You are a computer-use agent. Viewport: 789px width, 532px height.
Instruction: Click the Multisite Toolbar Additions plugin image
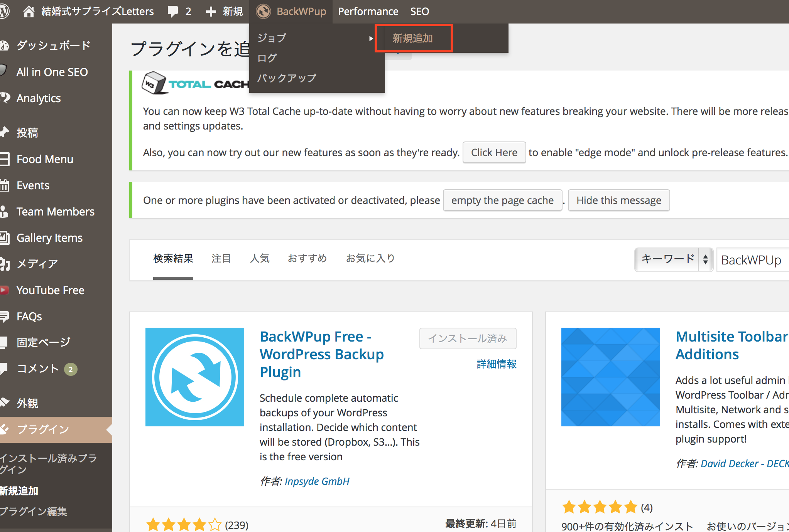(610, 377)
